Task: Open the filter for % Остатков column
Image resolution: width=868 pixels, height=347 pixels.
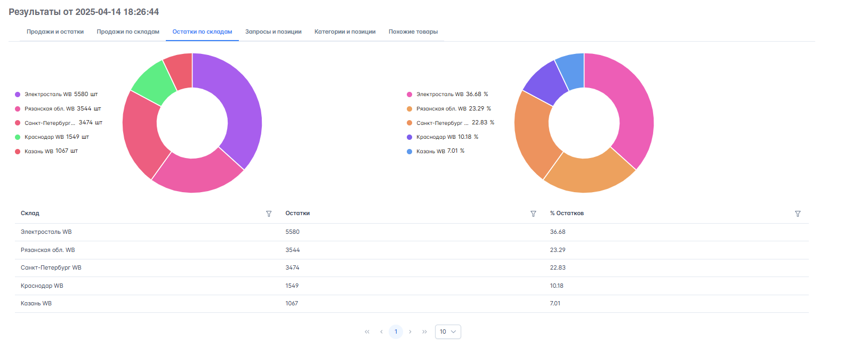Action: (798, 214)
